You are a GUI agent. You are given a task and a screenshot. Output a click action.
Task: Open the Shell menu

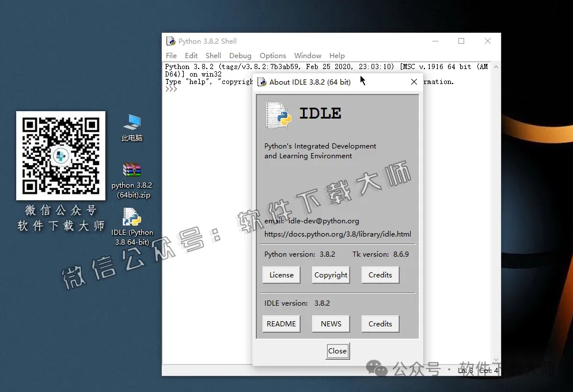213,55
